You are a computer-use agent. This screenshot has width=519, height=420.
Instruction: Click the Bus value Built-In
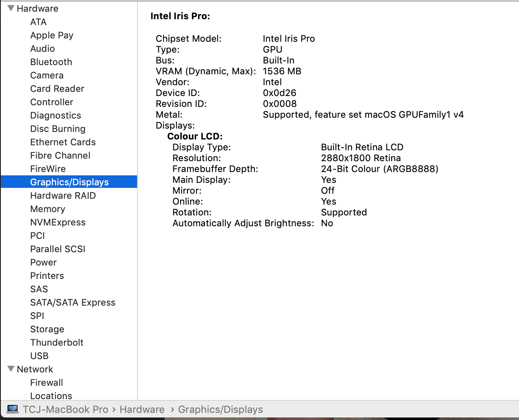point(279,60)
